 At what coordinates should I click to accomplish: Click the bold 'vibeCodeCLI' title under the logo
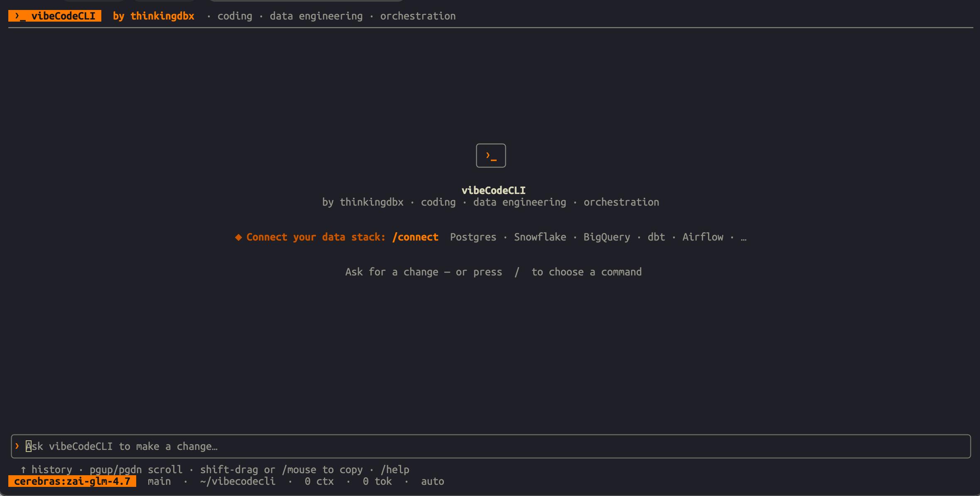494,190
